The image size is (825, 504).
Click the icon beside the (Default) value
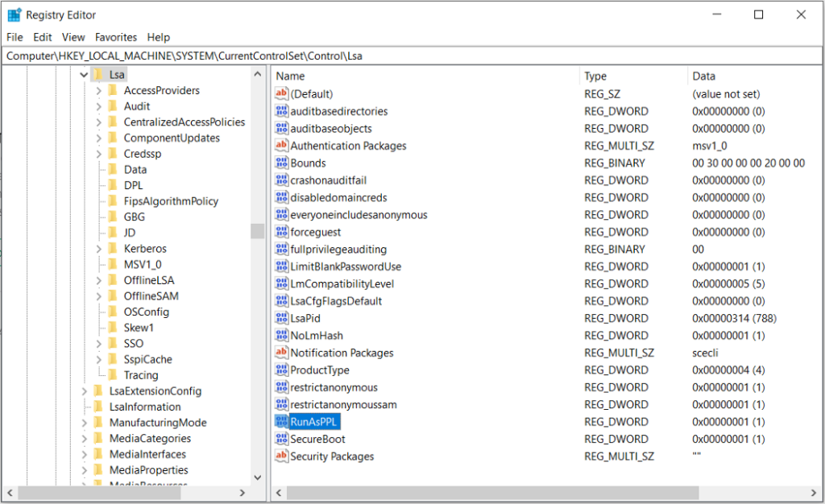281,94
